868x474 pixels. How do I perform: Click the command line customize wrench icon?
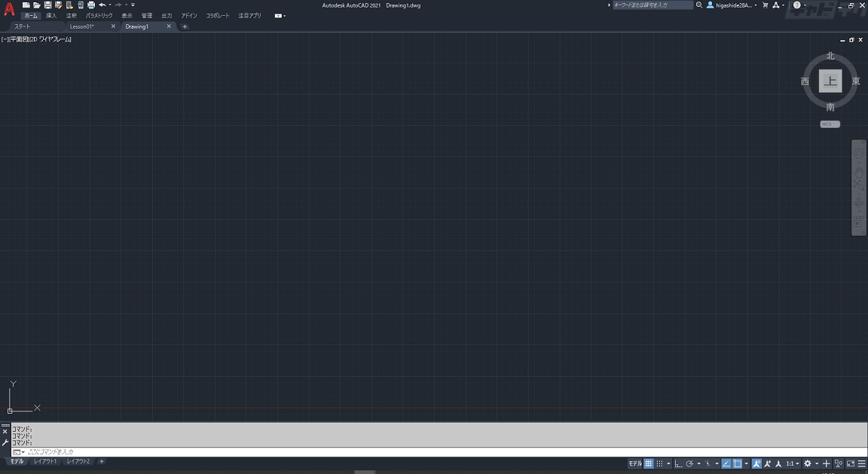click(x=5, y=442)
